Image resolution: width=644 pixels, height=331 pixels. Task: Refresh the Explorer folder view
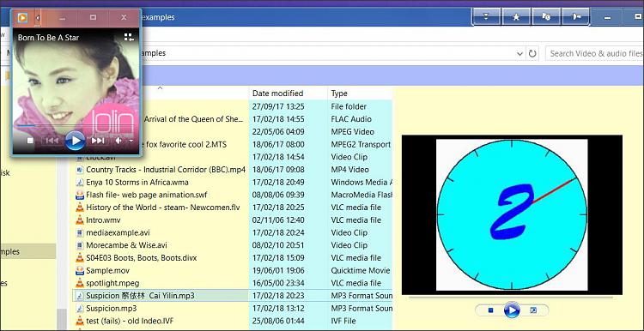pyautogui.click(x=532, y=53)
